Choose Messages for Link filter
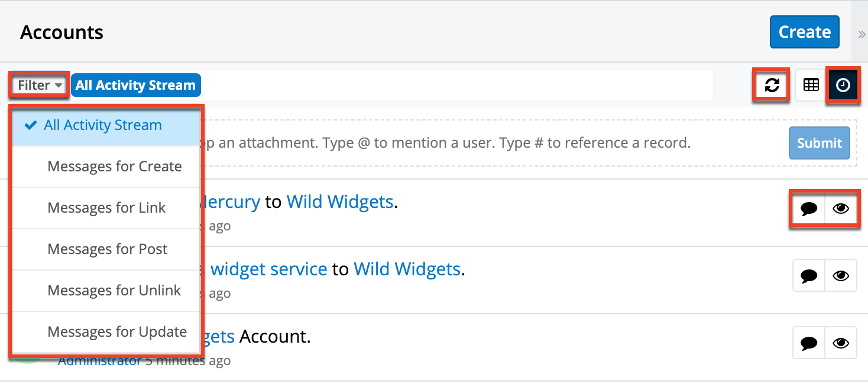The height and width of the screenshot is (384, 868). coord(106,208)
